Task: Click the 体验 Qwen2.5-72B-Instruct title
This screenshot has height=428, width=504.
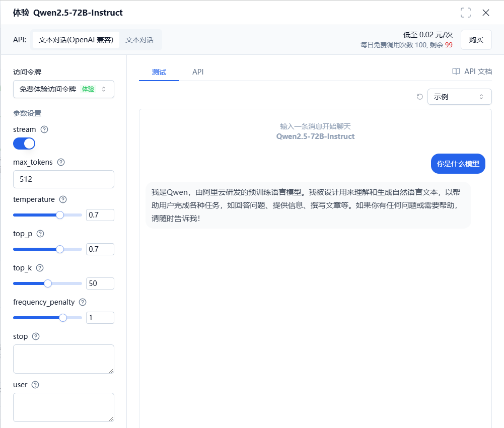Action: [68, 13]
